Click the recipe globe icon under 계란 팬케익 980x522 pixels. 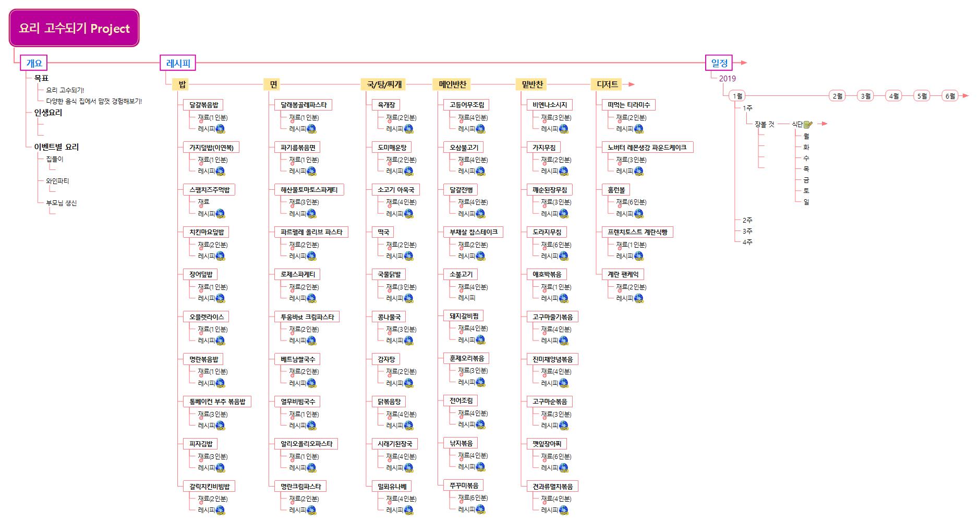click(638, 298)
